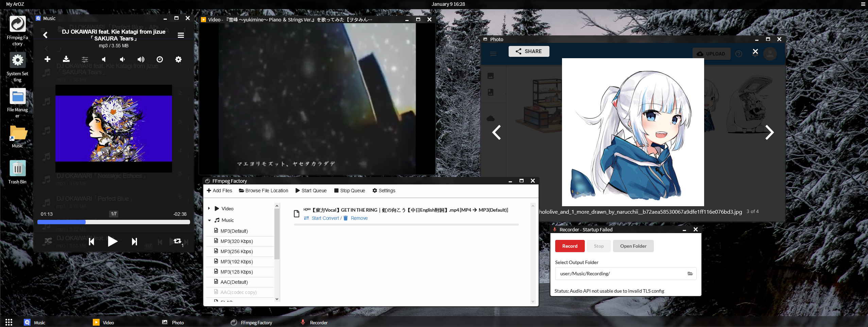Image resolution: width=868 pixels, height=327 pixels.
Task: Click Add Files in FFmpeg Factory
Action: pos(219,191)
